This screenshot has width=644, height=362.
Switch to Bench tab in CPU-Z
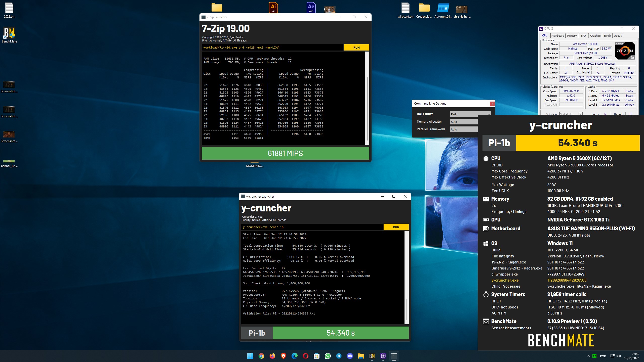pos(607,36)
